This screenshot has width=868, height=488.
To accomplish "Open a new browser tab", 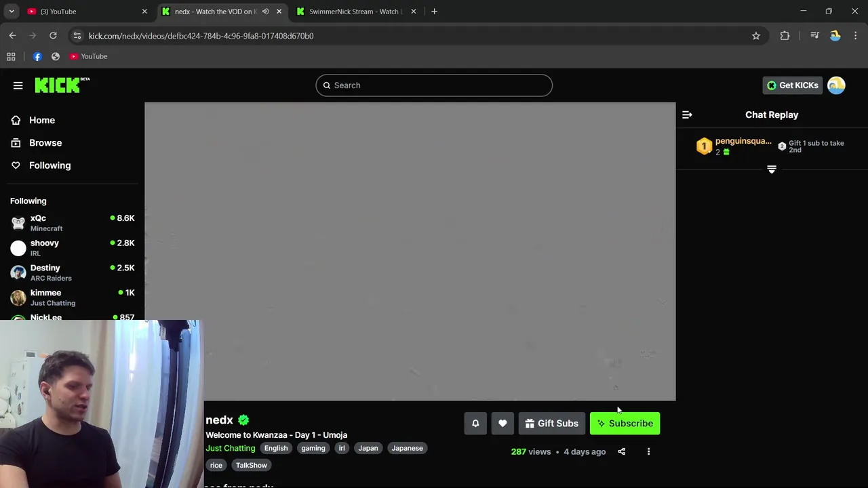I will (x=434, y=12).
